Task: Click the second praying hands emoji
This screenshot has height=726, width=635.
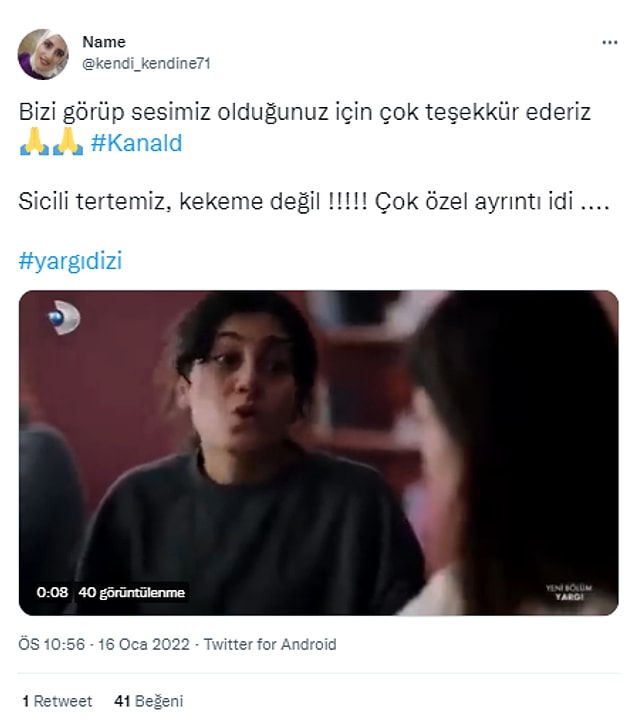Action: [x=68, y=142]
